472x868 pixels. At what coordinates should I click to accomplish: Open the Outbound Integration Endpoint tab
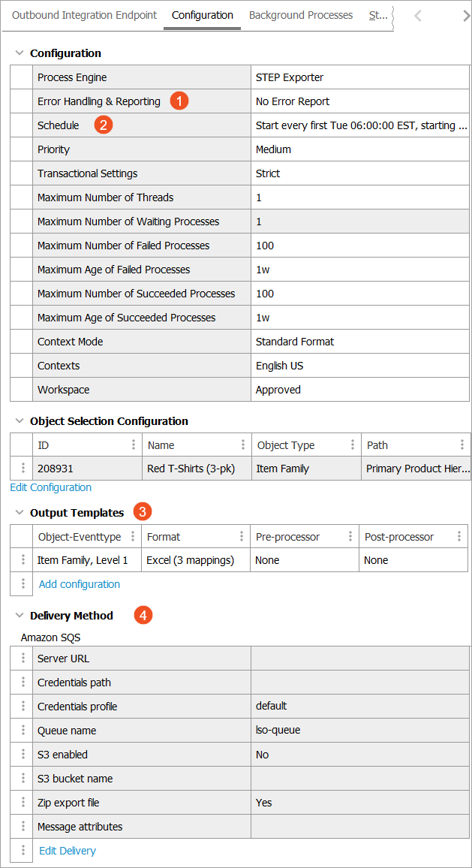tap(85, 15)
